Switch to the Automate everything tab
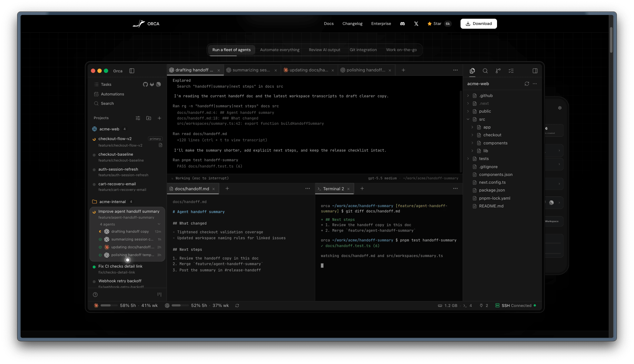Image resolution: width=634 pixels, height=364 pixels. point(280,50)
